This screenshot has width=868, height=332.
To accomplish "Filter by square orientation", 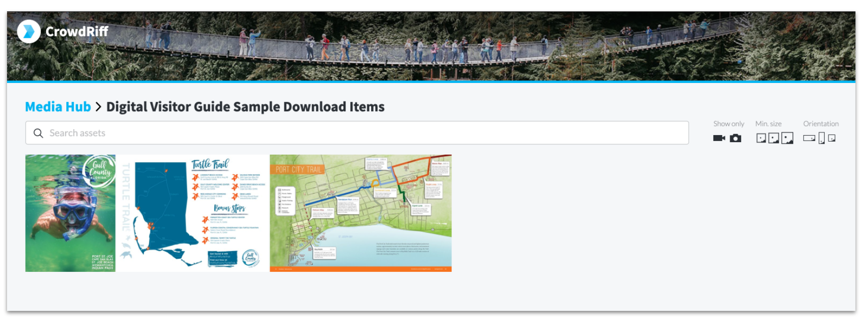I will click(x=832, y=138).
